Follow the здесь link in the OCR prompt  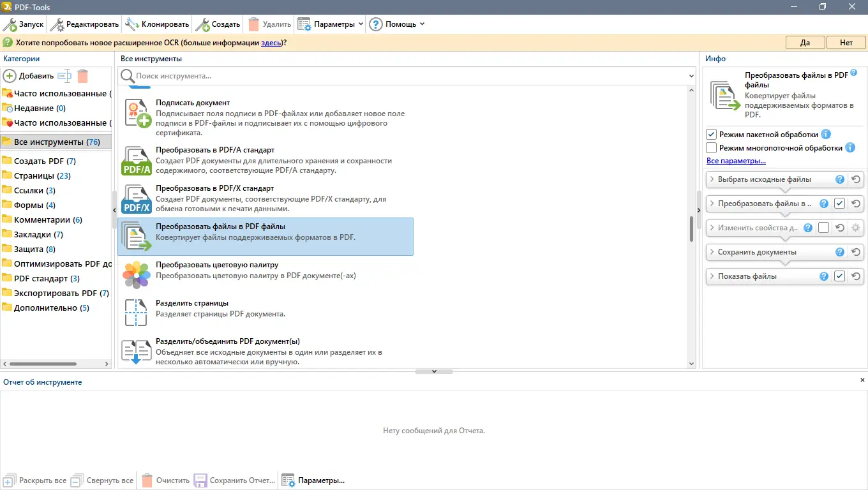[271, 43]
